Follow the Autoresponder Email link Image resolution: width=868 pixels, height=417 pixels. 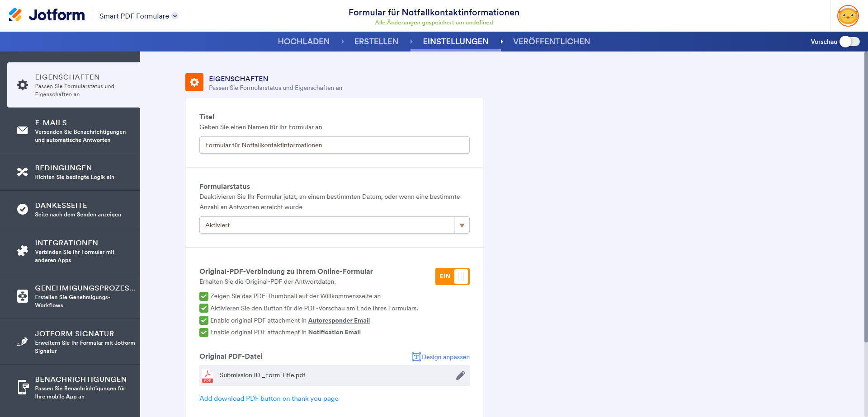click(339, 320)
